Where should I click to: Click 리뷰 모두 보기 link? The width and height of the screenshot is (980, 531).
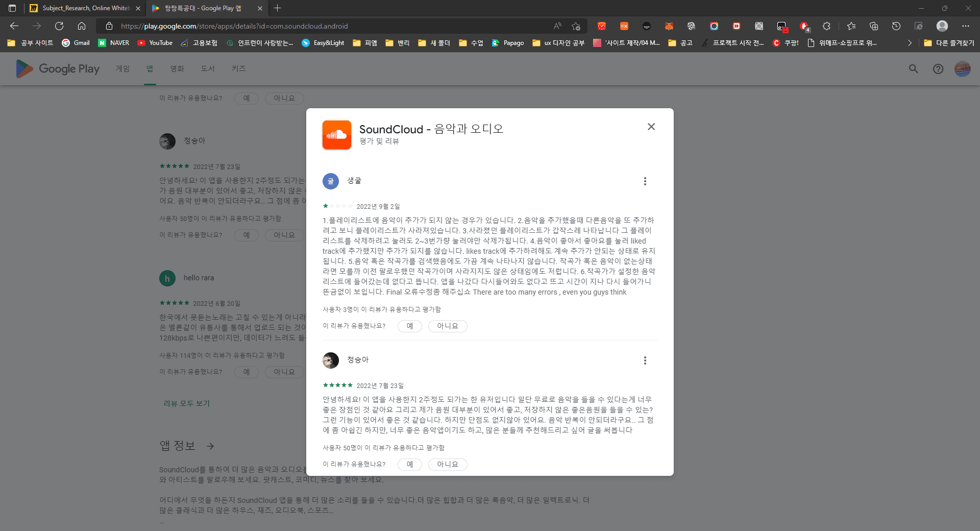186,403
